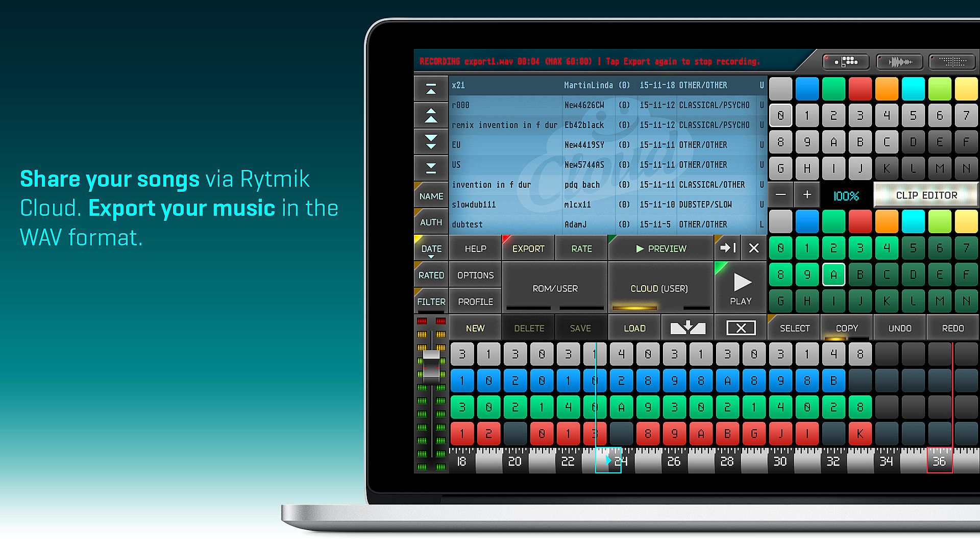The width and height of the screenshot is (980, 551).
Task: Click timeline marker 36
Action: (x=939, y=461)
